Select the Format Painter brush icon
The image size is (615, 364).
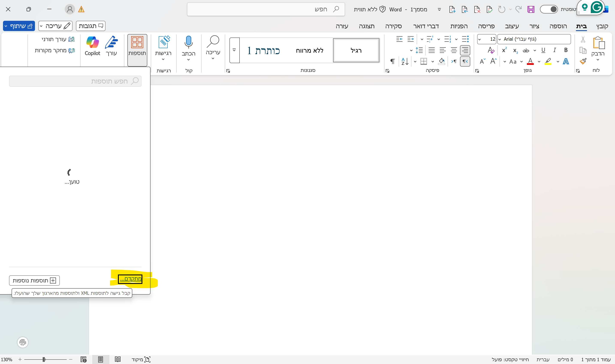(583, 61)
